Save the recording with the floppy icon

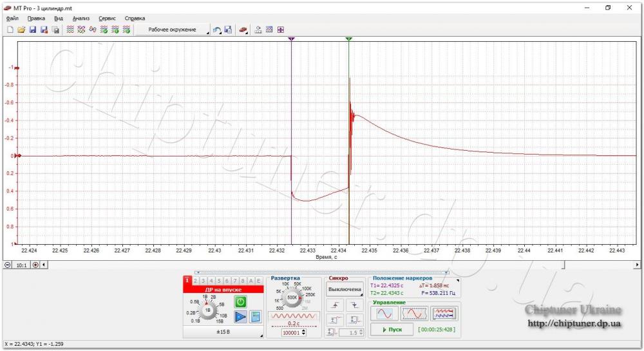(x=33, y=30)
